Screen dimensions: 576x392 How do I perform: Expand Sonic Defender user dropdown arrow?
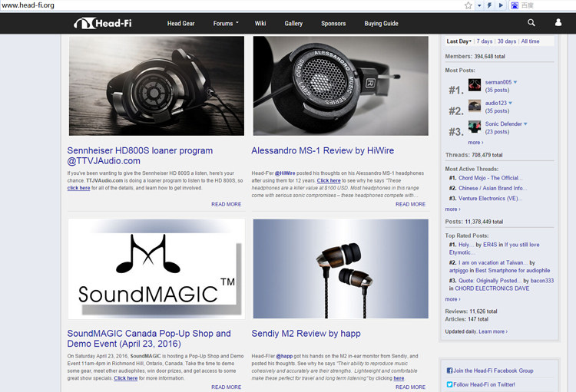[x=525, y=124]
